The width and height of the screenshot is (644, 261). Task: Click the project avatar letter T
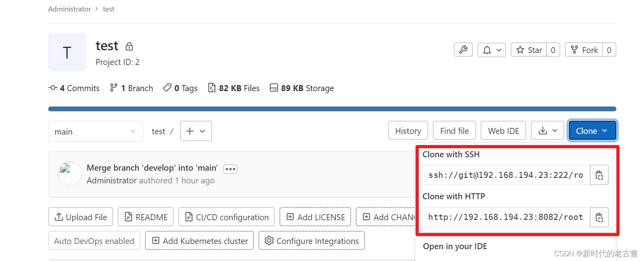pyautogui.click(x=67, y=52)
